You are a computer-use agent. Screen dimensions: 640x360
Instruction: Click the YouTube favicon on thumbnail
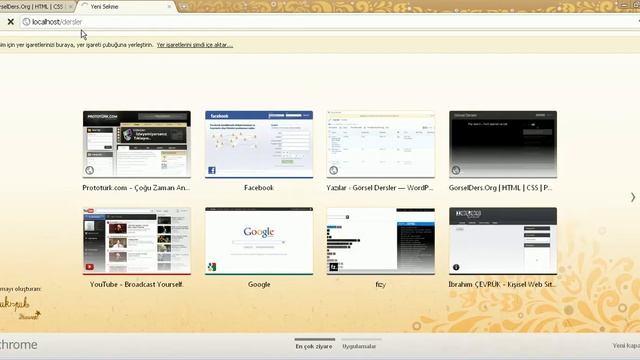(x=90, y=267)
